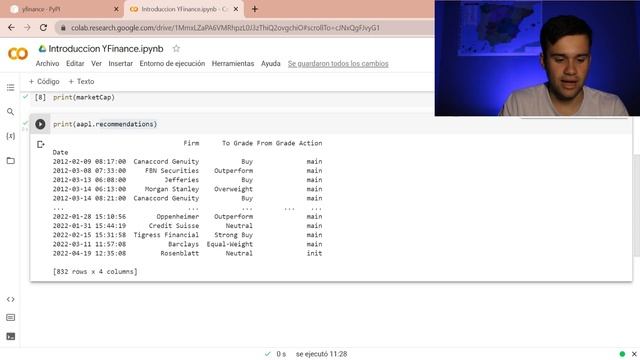Image resolution: width=640 pixels, height=360 pixels.
Task: Click the 'To Grade' column header
Action: [x=237, y=143]
